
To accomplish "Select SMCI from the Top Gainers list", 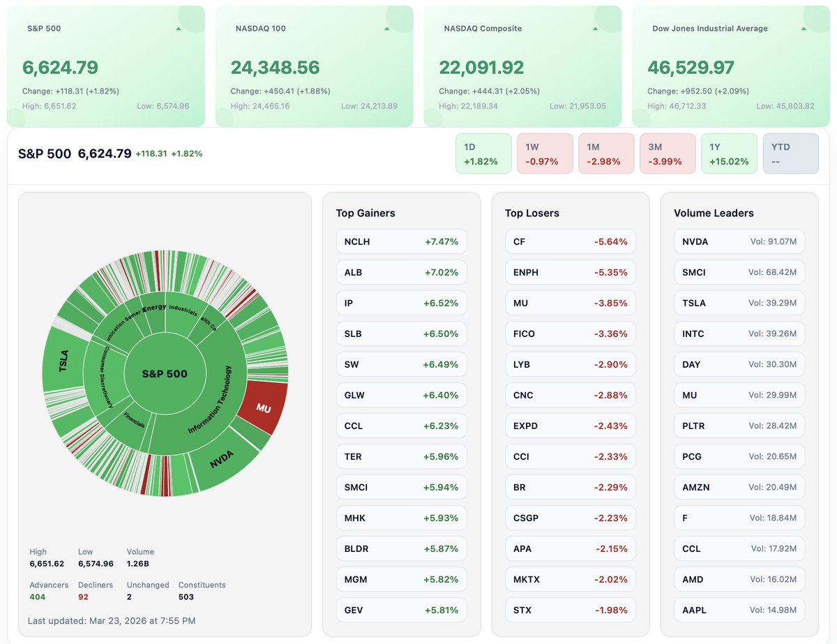I will pyautogui.click(x=401, y=487).
